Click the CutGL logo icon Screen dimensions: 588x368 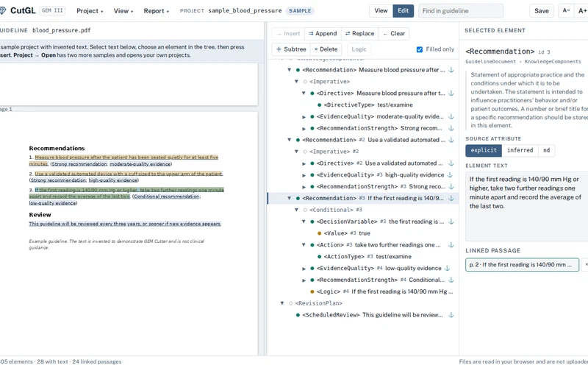[x=2, y=10]
